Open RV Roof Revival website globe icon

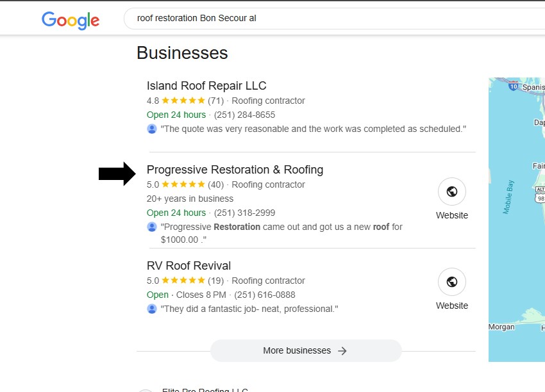451,282
